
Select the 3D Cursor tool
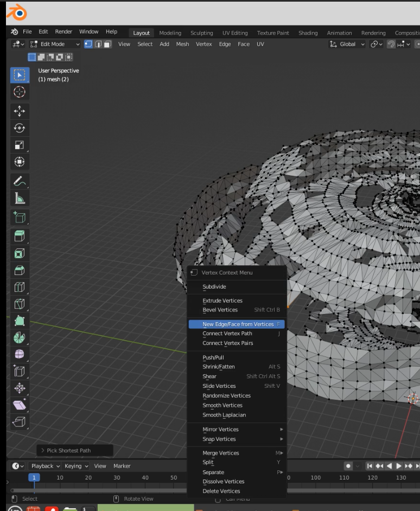20,92
